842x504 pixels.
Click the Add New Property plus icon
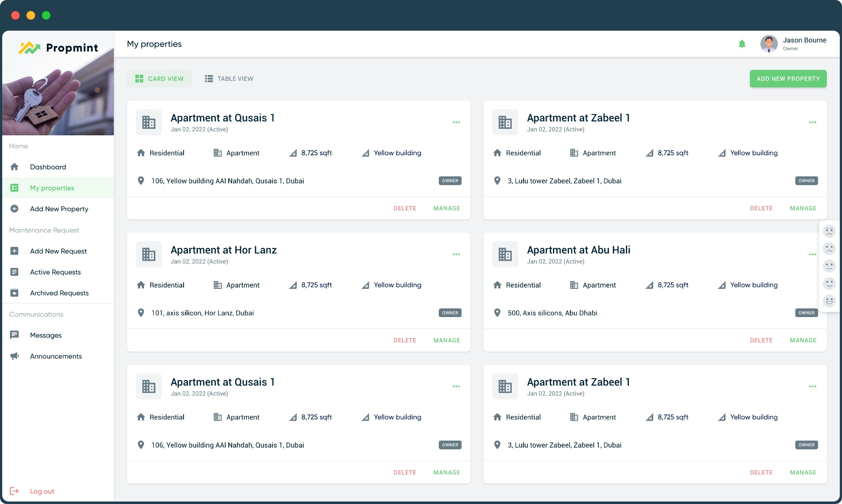14,209
